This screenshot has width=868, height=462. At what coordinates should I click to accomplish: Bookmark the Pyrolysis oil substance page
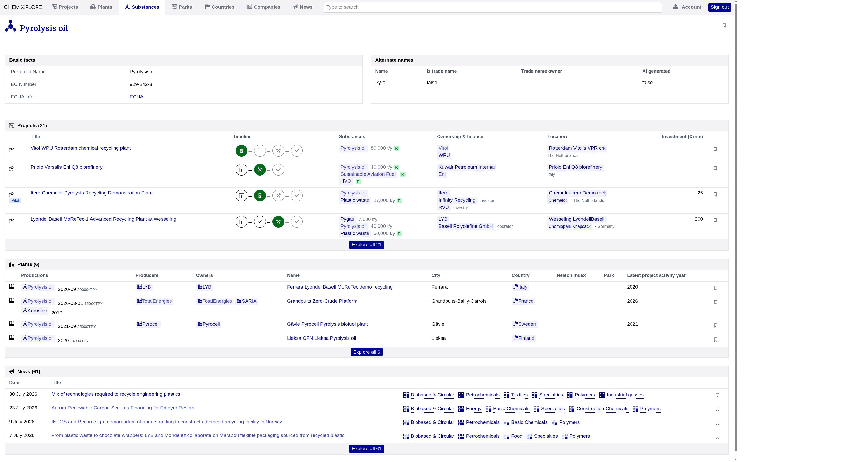click(x=724, y=26)
